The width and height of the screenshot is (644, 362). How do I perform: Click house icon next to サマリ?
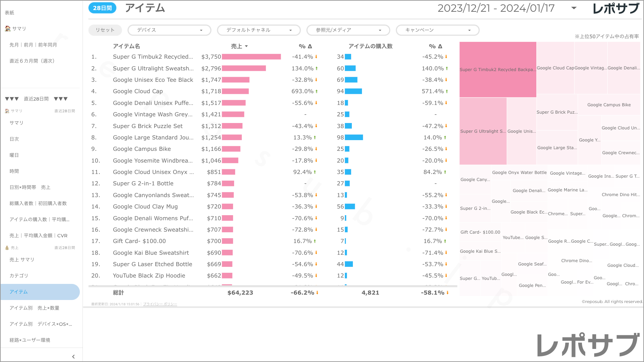pos(7,28)
